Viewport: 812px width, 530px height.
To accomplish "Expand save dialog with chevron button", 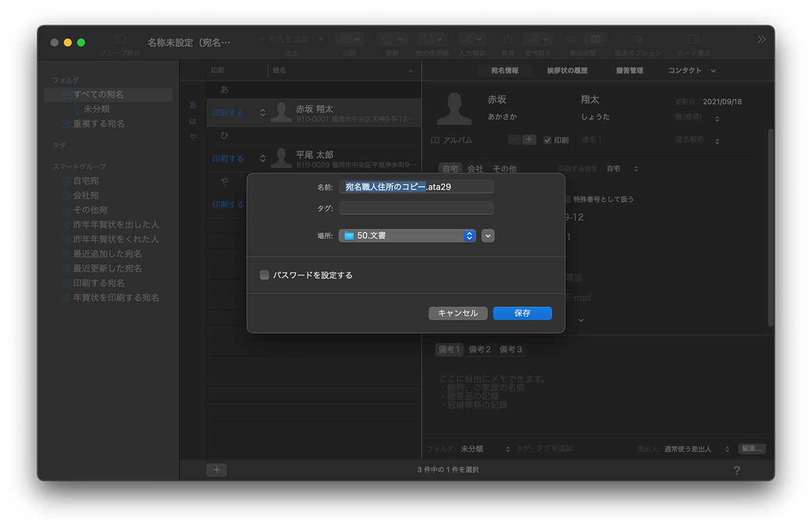I will click(x=488, y=236).
